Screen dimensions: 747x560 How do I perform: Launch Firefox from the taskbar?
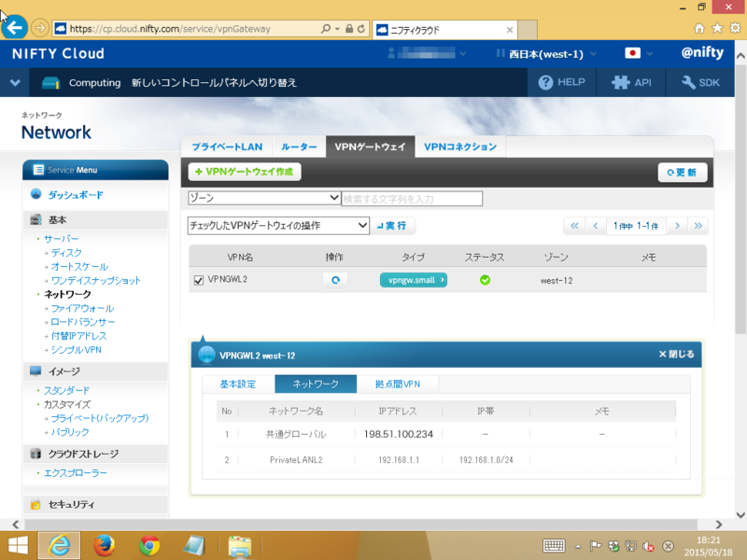click(x=104, y=545)
